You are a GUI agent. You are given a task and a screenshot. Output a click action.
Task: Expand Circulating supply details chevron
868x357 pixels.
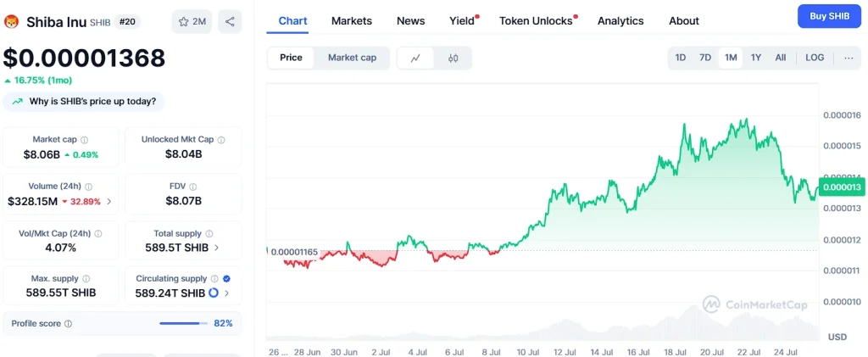tap(226, 293)
